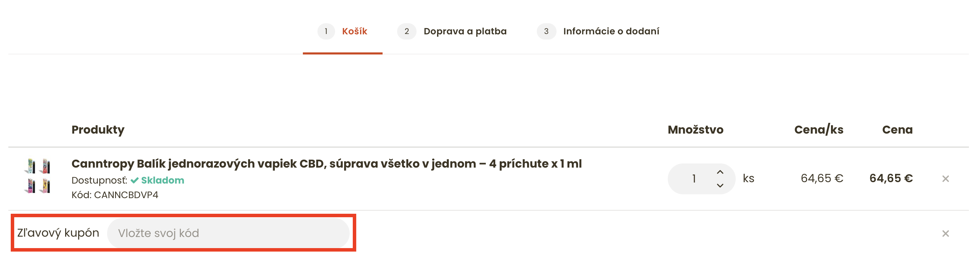Viewport: 980px width, 254px height.
Task: Remove the Canntropy product from the cart
Action: tap(945, 179)
